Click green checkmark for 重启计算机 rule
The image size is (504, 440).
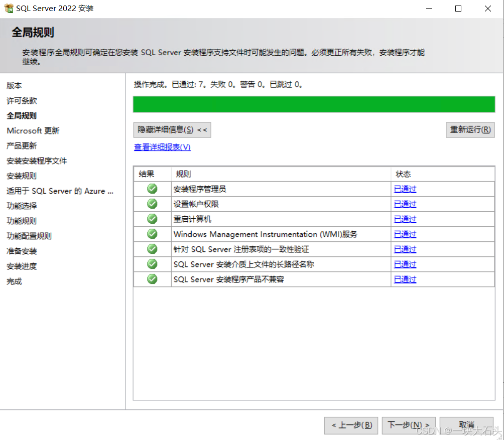tap(152, 219)
